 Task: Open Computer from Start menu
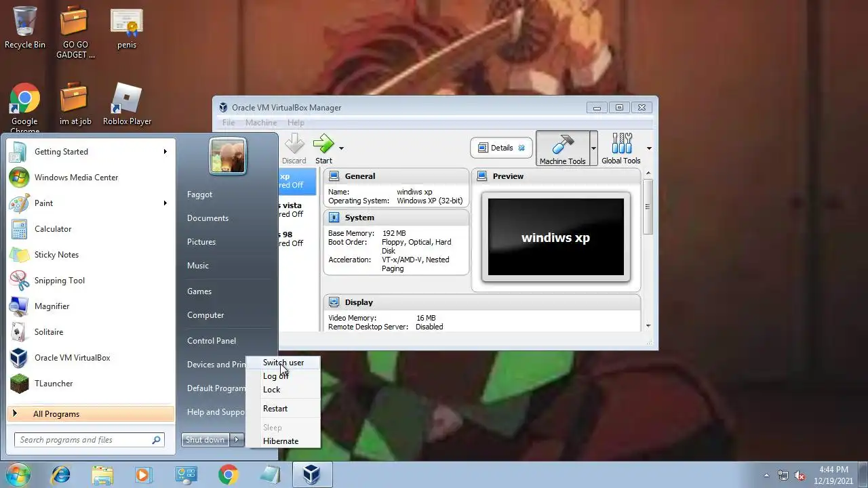205,315
